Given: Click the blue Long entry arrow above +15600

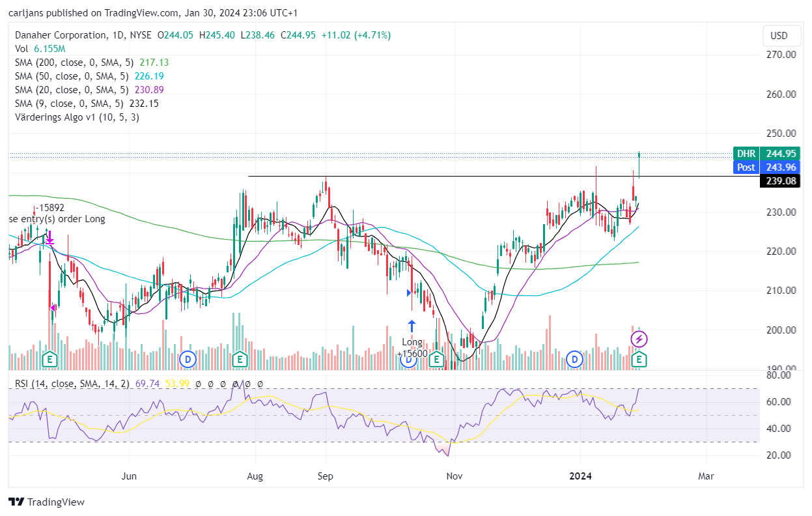Looking at the screenshot, I should click(412, 326).
